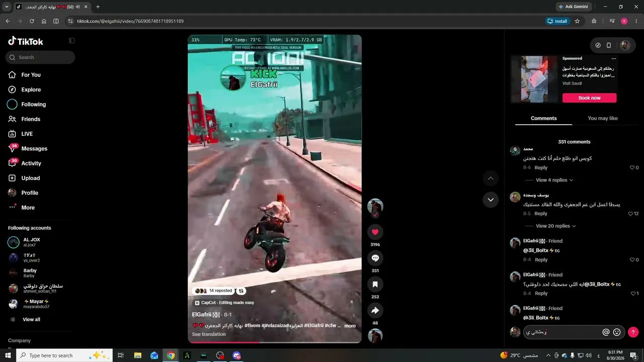The image size is (644, 362).
Task: Open the taskbar notification center icon
Action: [633, 355]
